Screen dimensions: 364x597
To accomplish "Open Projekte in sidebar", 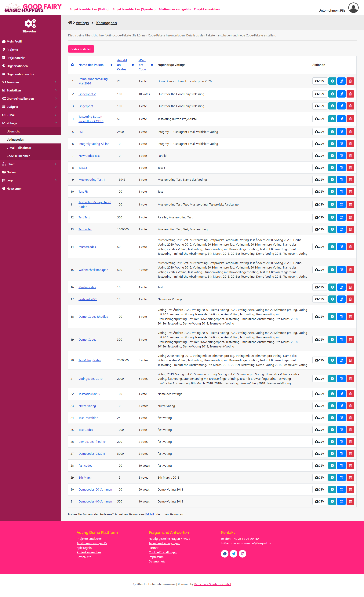I will [x=30, y=49].
